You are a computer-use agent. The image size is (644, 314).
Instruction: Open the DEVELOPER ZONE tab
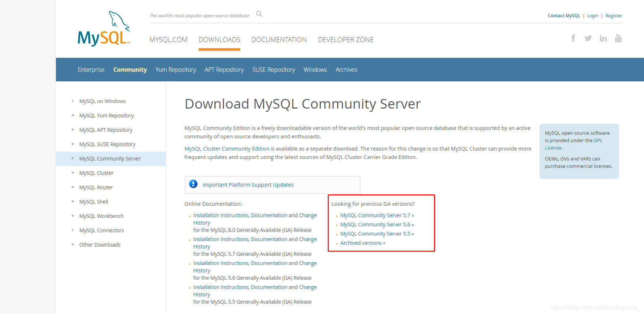tap(346, 40)
